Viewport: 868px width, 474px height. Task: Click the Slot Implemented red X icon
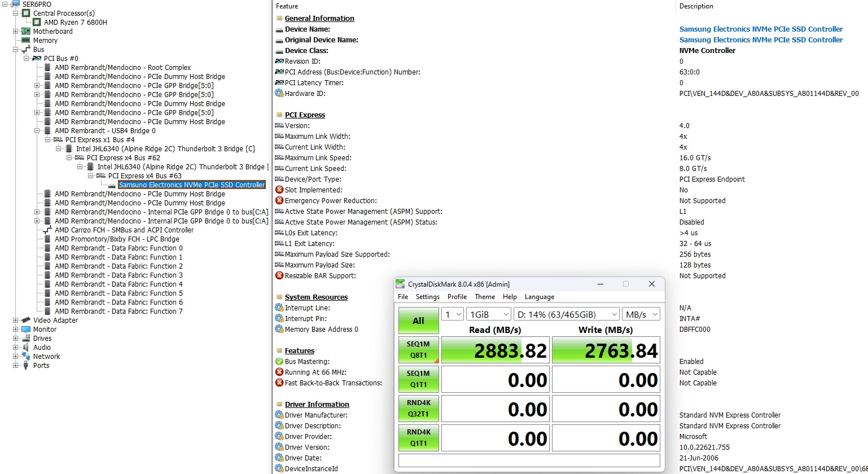click(x=279, y=190)
